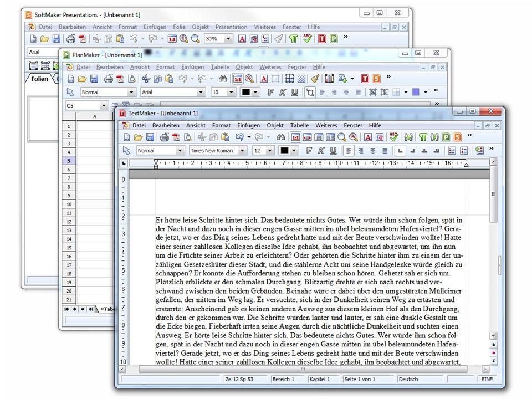Activate italic formatting in PlanMaker
Image resolution: width=532 pixels, height=399 pixels.
(283, 91)
